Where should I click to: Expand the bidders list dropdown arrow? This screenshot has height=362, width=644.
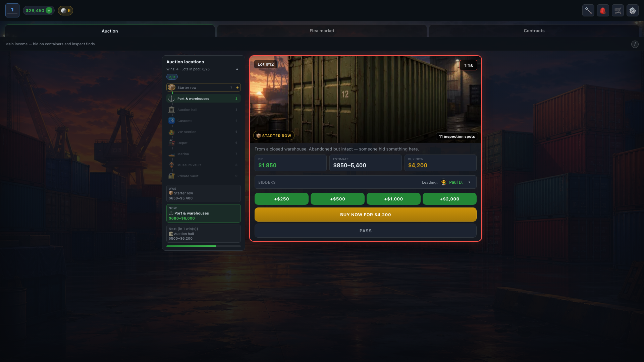point(469,182)
